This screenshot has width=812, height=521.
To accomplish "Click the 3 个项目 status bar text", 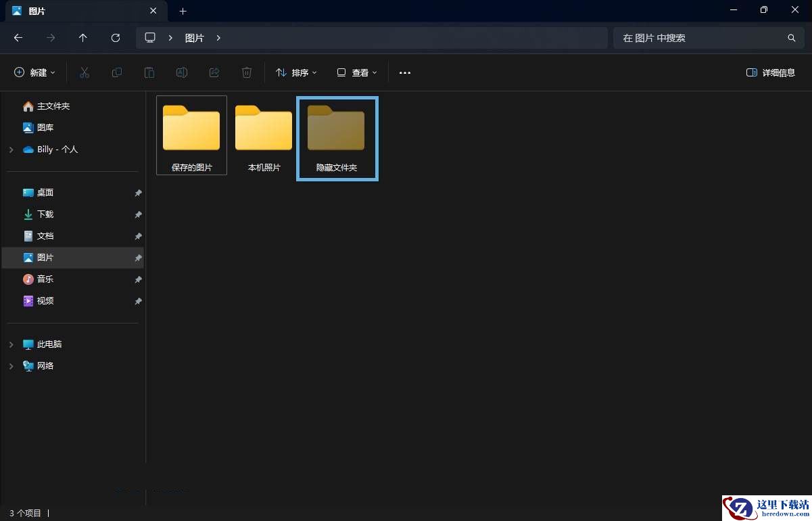I will pyautogui.click(x=25, y=514).
